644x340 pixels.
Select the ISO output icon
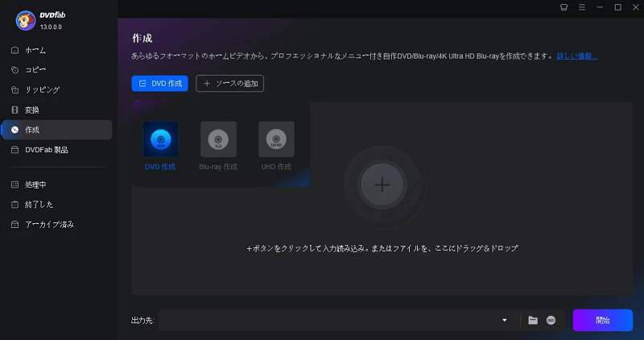coord(551,320)
